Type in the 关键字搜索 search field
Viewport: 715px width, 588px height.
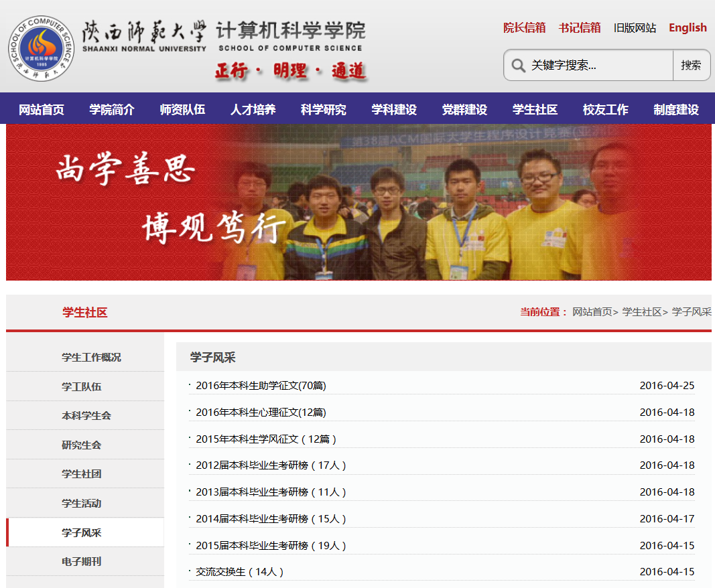(596, 65)
